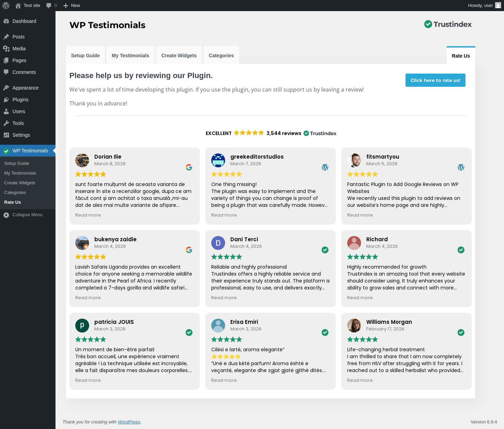Image resolution: width=504 pixels, height=429 pixels.
Task: Click the Trustindex logo beside '3,544 reviews'
Action: (x=320, y=133)
